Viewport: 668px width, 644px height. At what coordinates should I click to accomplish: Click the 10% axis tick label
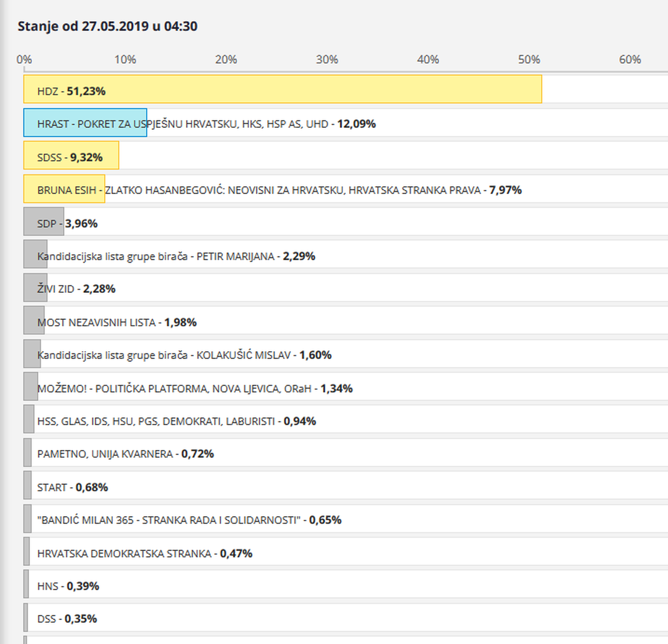coord(125,60)
